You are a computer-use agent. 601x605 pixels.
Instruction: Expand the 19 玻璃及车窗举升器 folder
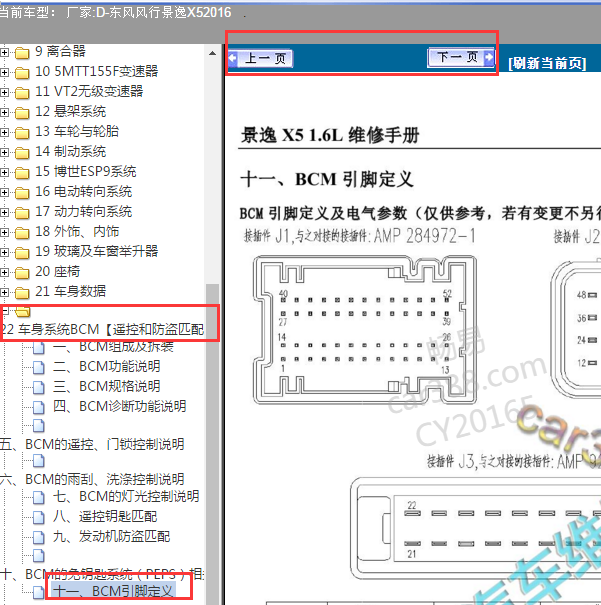point(4,252)
